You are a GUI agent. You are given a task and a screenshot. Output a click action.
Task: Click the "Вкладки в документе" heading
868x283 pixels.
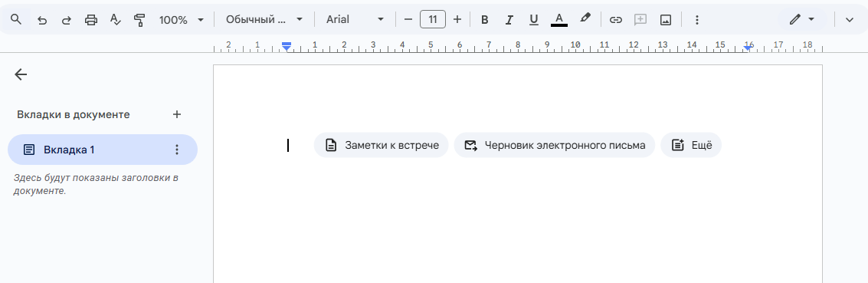pos(73,114)
